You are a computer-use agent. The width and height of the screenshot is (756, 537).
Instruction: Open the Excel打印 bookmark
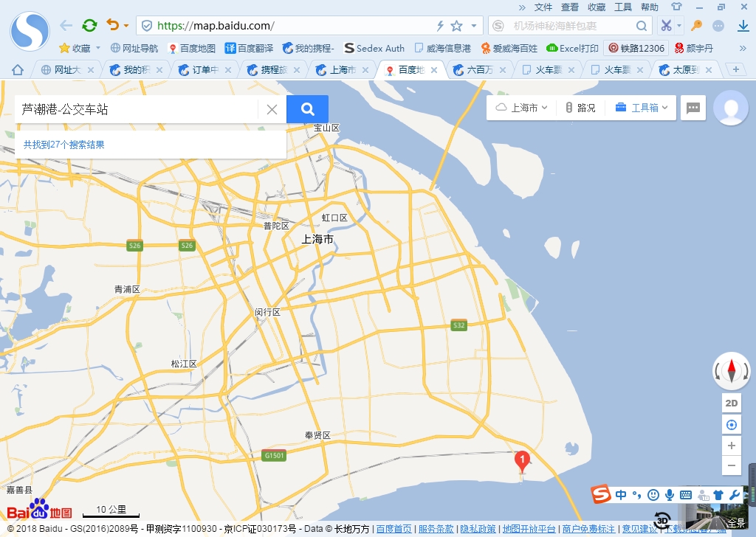pyautogui.click(x=572, y=48)
